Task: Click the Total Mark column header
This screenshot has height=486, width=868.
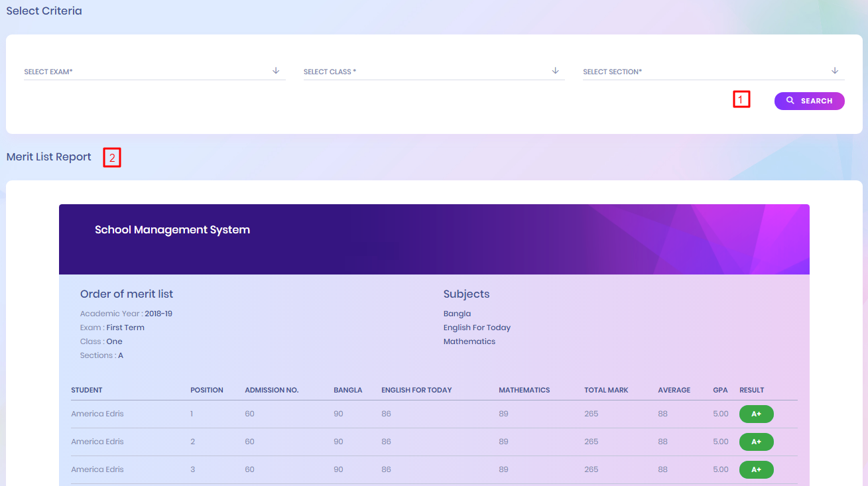Action: pyautogui.click(x=606, y=390)
